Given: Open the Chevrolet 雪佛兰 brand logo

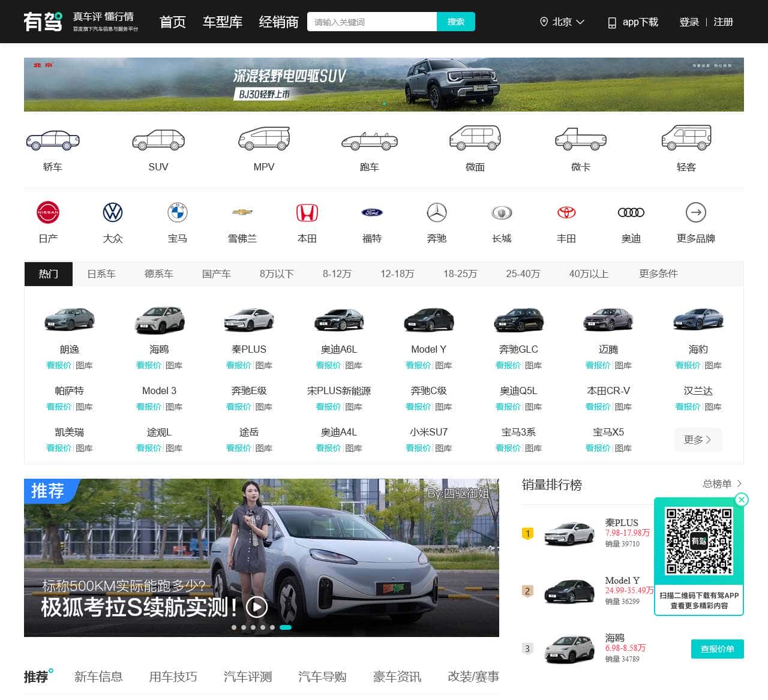Looking at the screenshot, I should click(242, 212).
